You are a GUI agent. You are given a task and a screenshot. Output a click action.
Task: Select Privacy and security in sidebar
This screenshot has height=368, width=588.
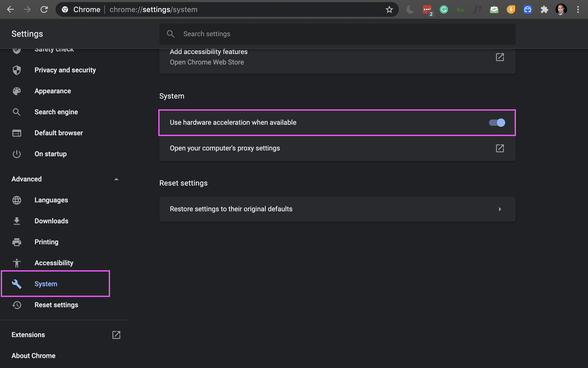pyautogui.click(x=65, y=70)
